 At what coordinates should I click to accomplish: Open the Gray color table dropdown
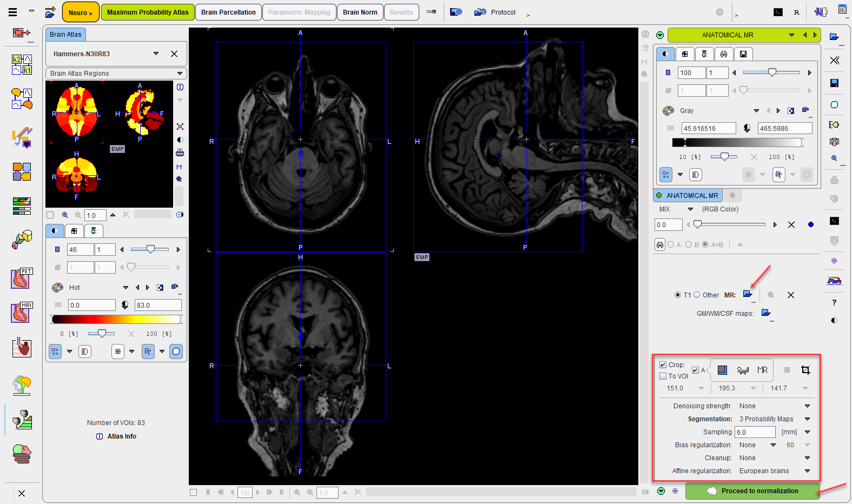(x=756, y=111)
